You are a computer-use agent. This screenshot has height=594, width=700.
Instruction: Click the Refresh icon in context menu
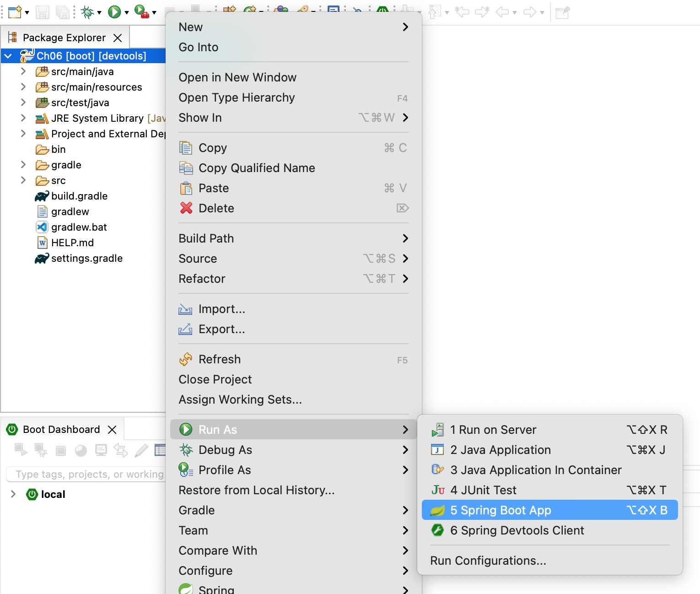186,359
